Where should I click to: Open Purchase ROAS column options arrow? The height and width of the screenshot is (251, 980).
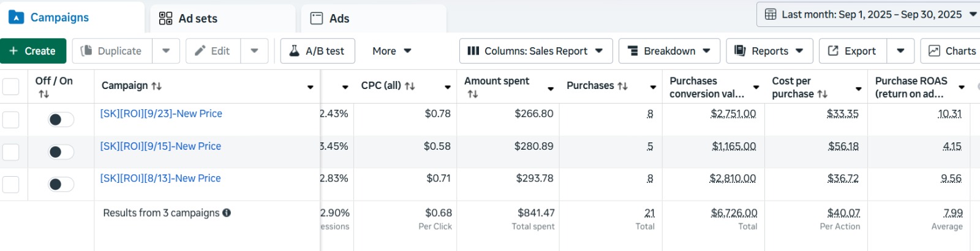(x=962, y=87)
